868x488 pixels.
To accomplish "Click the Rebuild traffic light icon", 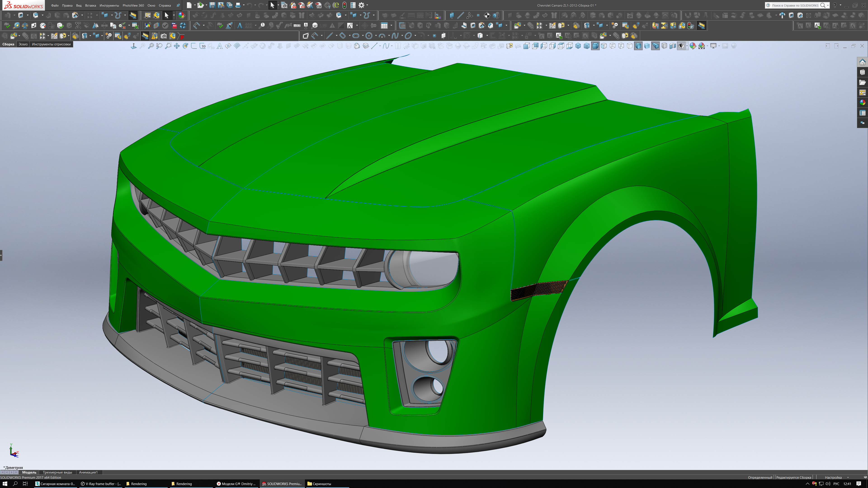I will coord(344,5).
